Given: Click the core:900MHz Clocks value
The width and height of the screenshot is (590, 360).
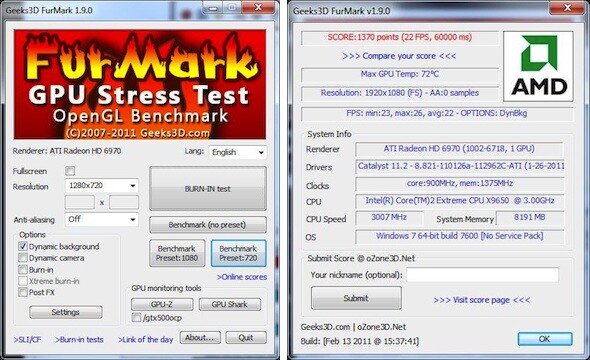Looking at the screenshot, I should tap(460, 184).
